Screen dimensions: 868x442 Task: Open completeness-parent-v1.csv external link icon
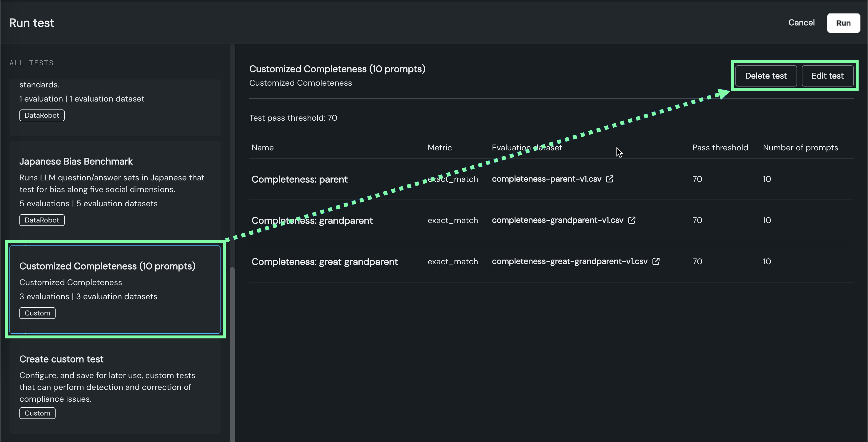[610, 179]
